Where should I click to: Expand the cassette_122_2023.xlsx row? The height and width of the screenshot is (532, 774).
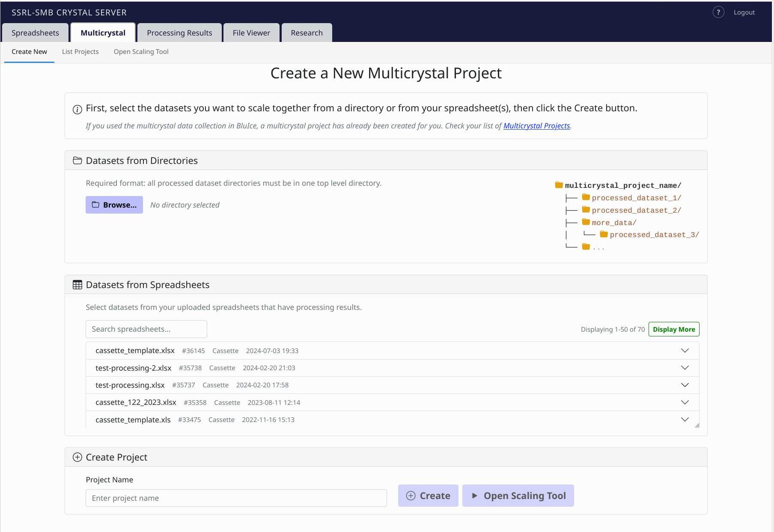pyautogui.click(x=685, y=402)
